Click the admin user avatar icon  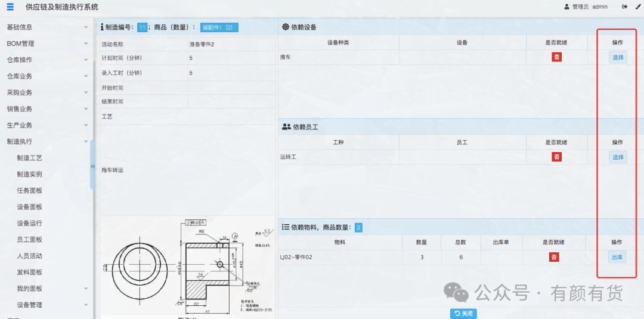pyautogui.click(x=566, y=7)
